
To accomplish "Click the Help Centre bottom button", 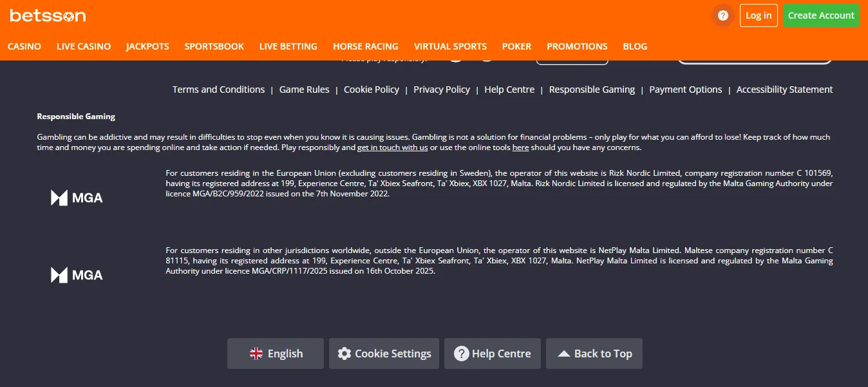I will coord(493,354).
